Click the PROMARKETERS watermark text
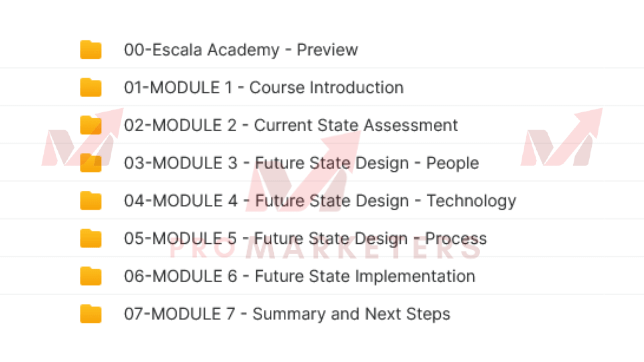 coord(325,250)
